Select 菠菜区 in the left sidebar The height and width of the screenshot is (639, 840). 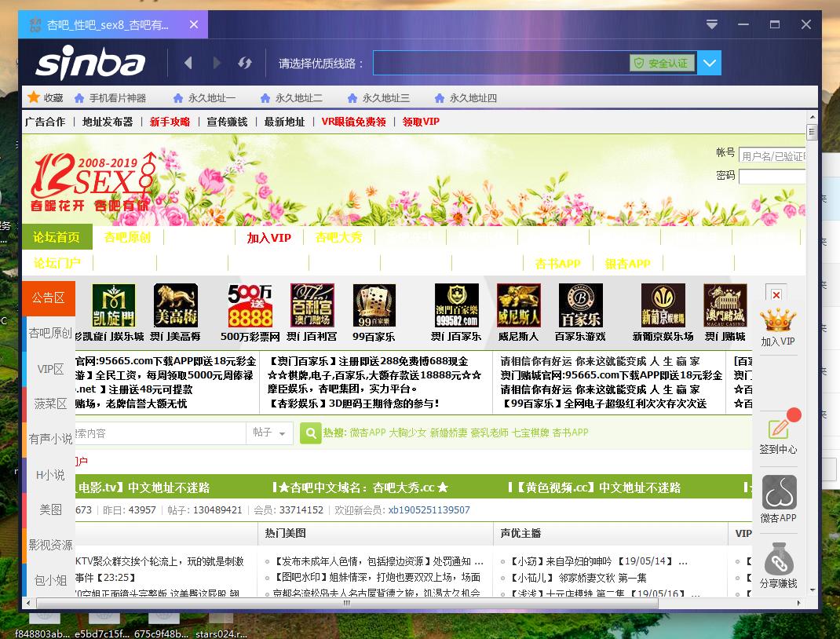tap(49, 403)
